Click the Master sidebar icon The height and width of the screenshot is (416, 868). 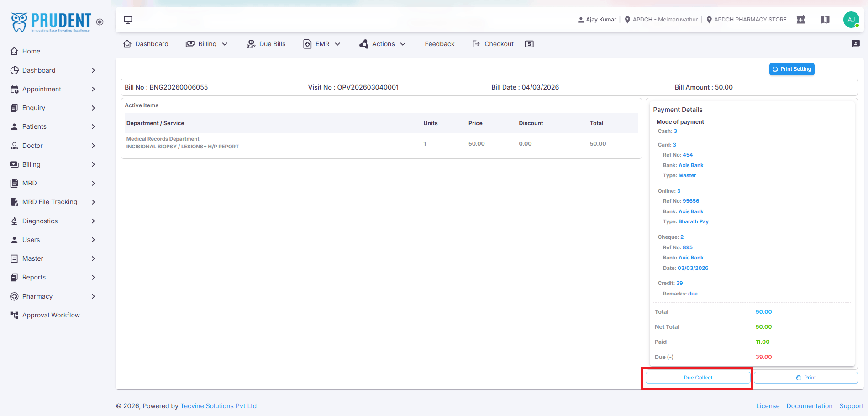14,258
